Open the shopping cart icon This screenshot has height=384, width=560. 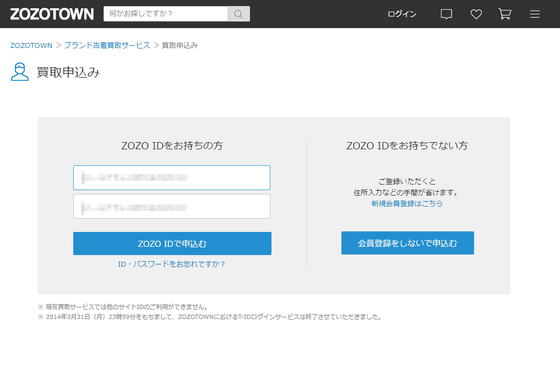(x=505, y=14)
